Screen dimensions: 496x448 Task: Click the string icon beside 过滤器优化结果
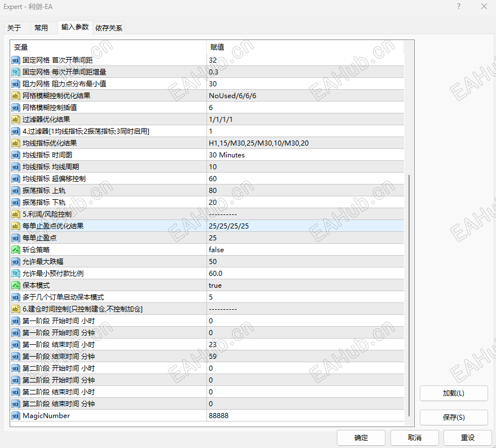coord(15,120)
